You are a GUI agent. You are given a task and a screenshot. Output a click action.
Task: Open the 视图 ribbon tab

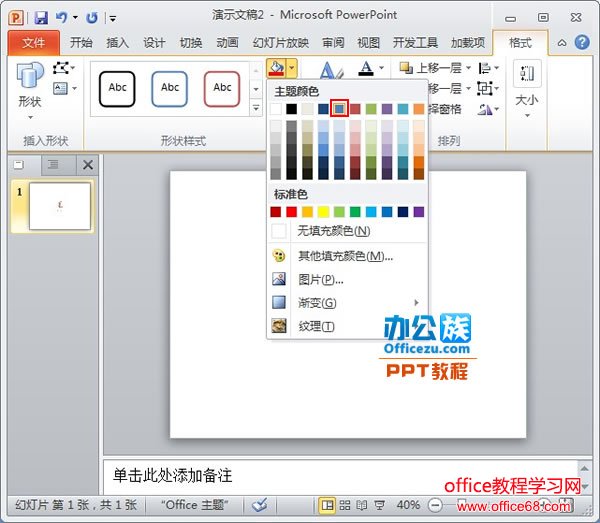(x=368, y=42)
